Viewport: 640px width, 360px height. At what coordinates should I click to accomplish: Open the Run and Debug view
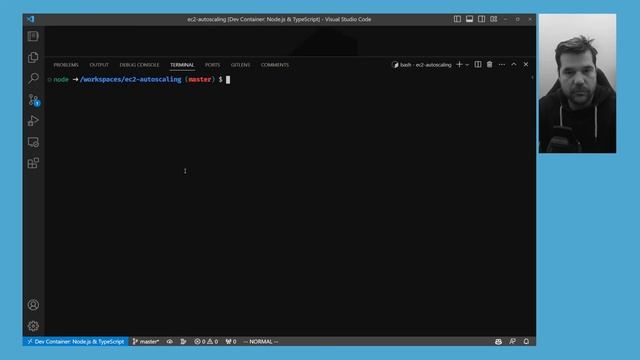tap(33, 121)
